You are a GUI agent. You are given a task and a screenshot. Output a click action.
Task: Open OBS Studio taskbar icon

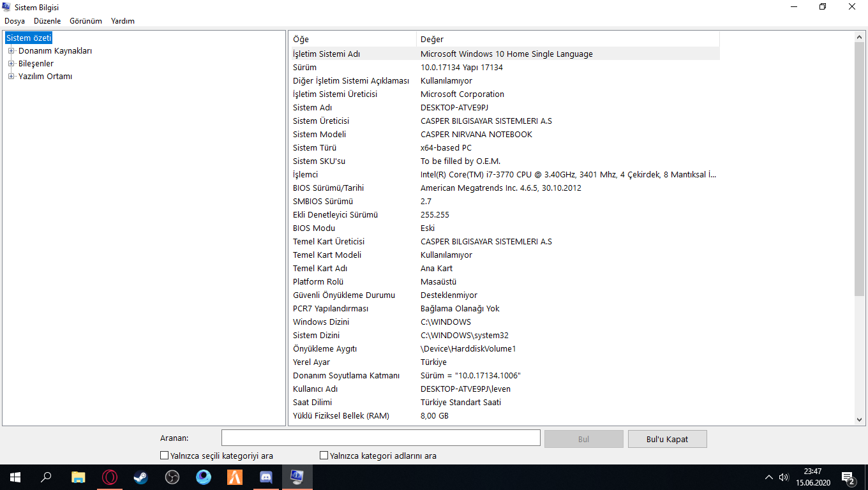[x=172, y=477]
